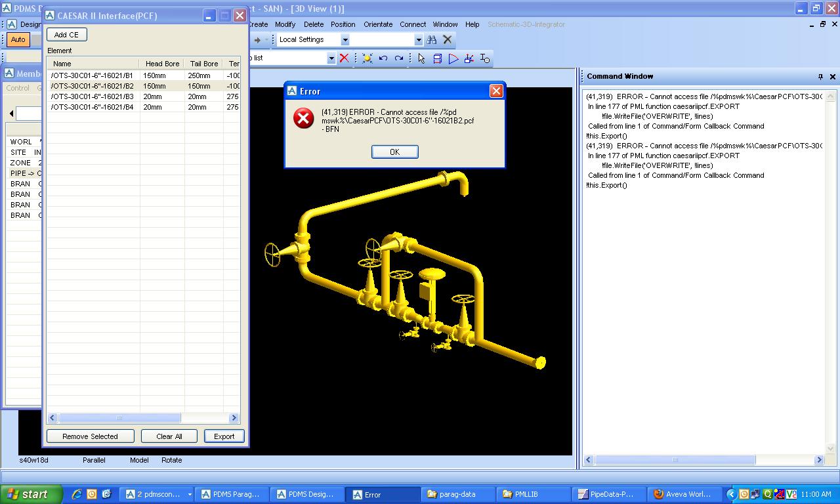Click the Model label in the 3D view status
The width and height of the screenshot is (840, 504).
tap(139, 460)
